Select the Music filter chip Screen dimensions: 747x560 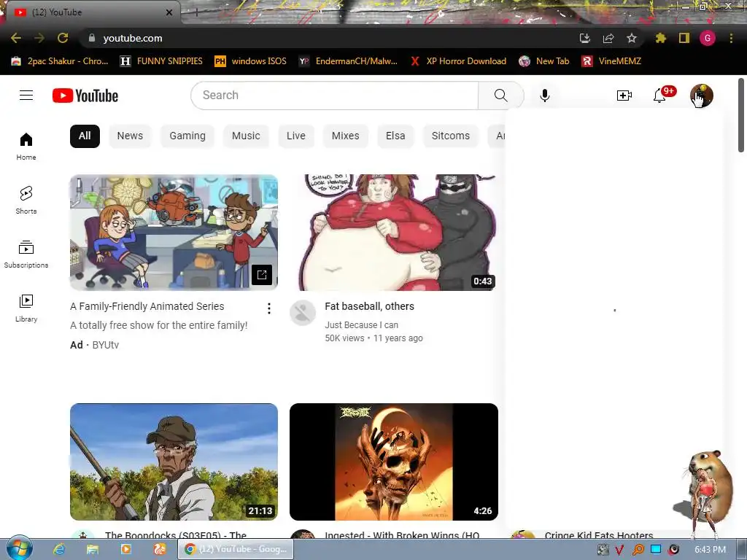246,136
